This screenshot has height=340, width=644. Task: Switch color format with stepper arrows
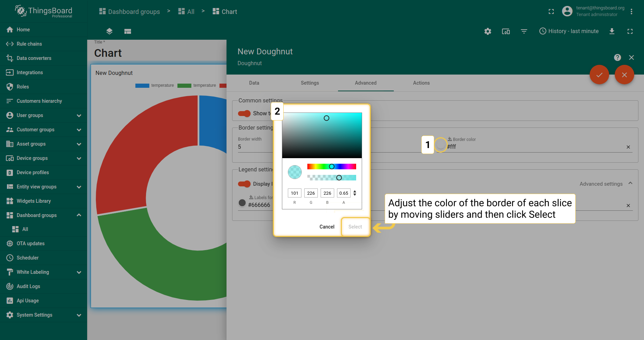355,193
